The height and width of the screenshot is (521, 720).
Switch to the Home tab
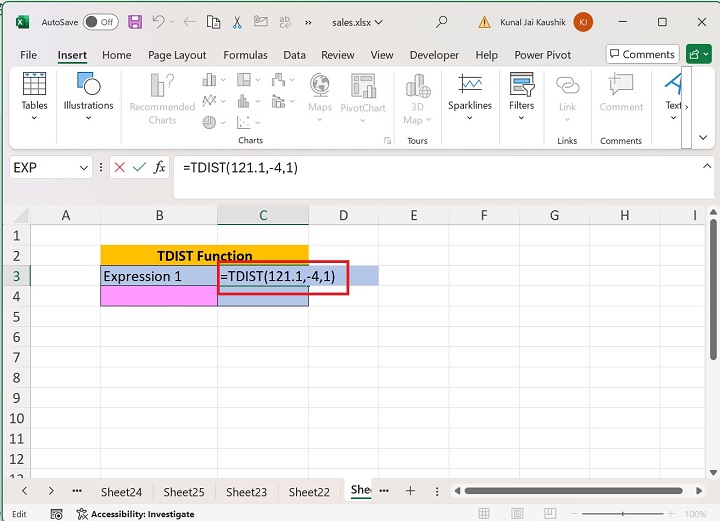click(x=117, y=55)
